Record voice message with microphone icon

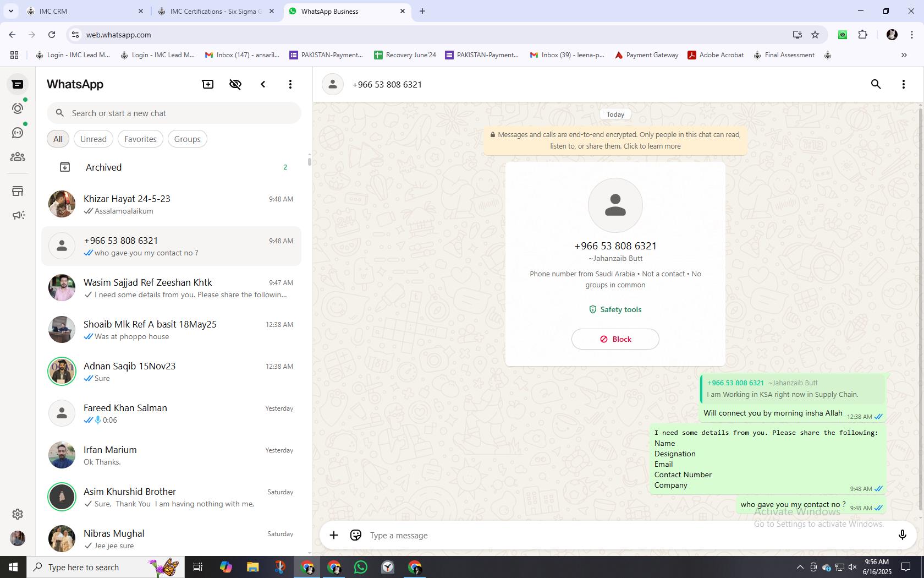pyautogui.click(x=902, y=535)
